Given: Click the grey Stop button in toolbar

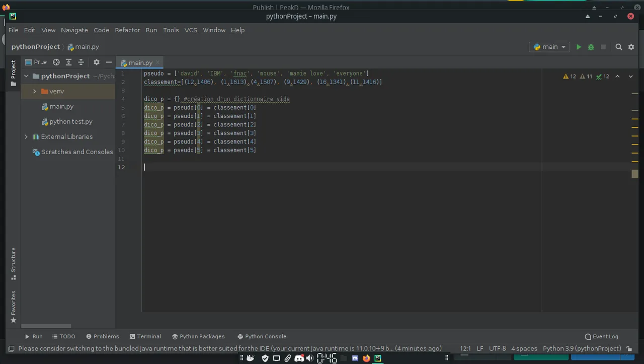Looking at the screenshot, I should tap(603, 47).
